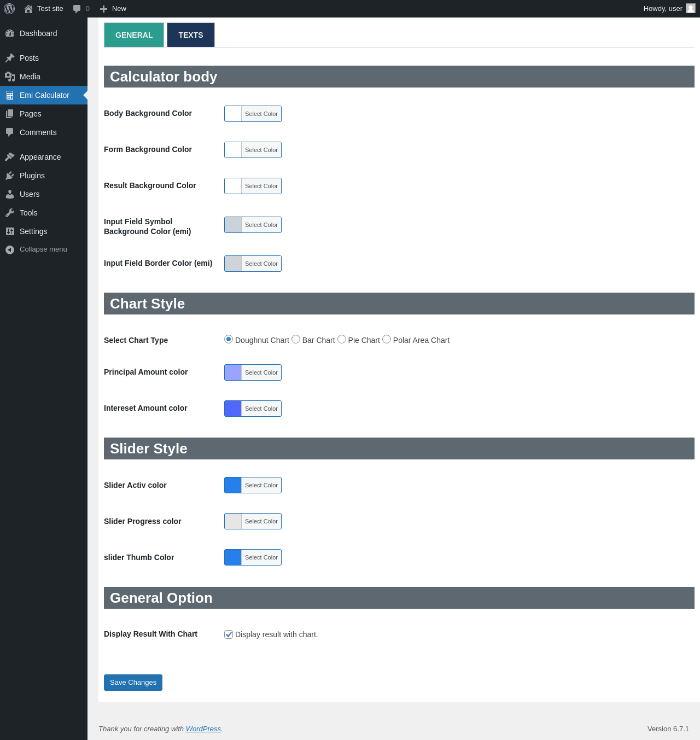The image size is (700, 740).
Task: Open the Posts menu
Action: [x=44, y=58]
